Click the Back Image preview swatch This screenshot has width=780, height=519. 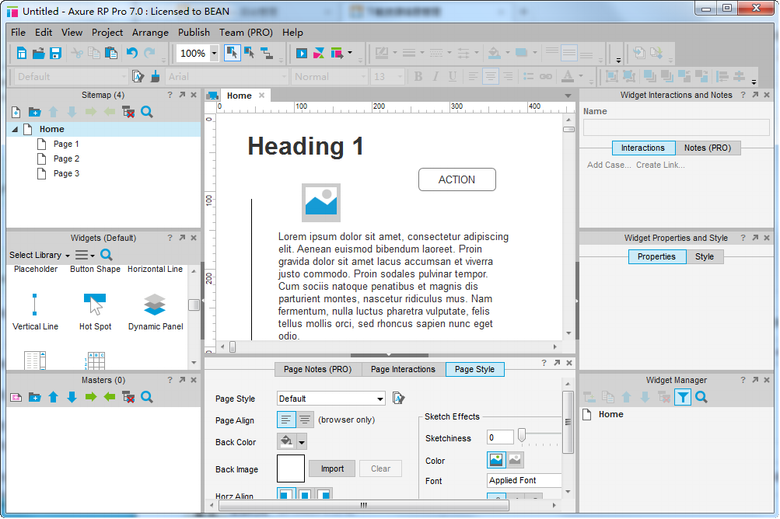(x=291, y=468)
